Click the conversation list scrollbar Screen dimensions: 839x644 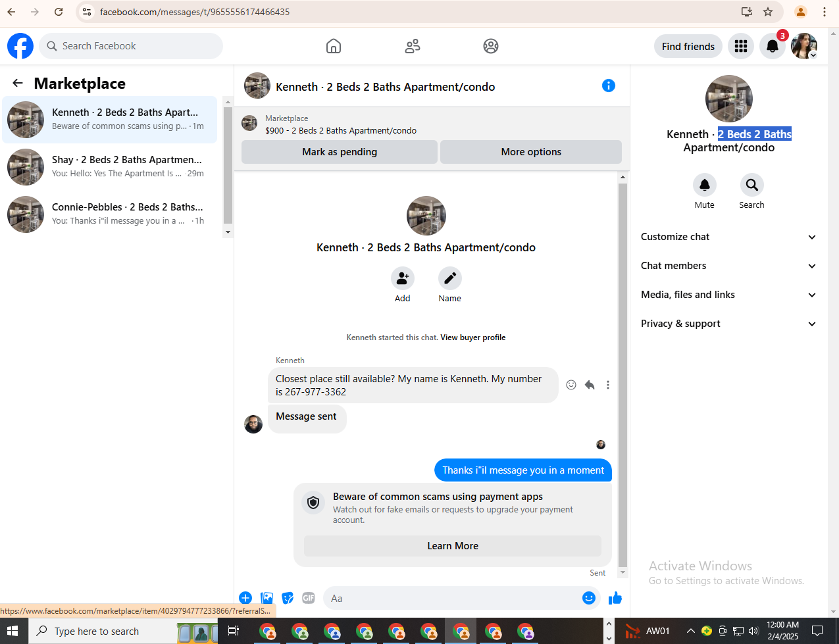coord(228,164)
